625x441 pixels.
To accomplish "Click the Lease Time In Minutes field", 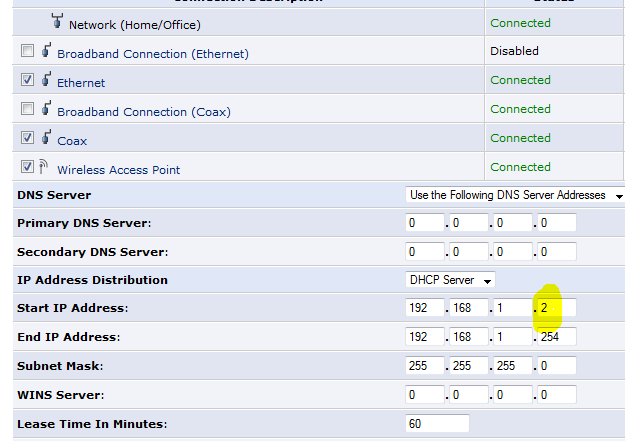I will point(437,423).
